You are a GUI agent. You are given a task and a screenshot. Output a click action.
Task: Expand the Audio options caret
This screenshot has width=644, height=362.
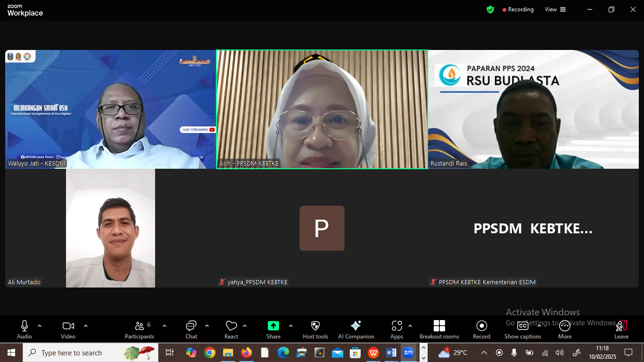pos(40,326)
